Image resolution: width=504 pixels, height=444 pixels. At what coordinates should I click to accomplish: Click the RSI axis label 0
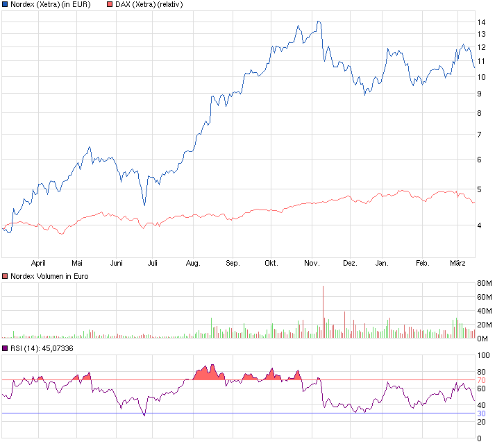coord(479,438)
